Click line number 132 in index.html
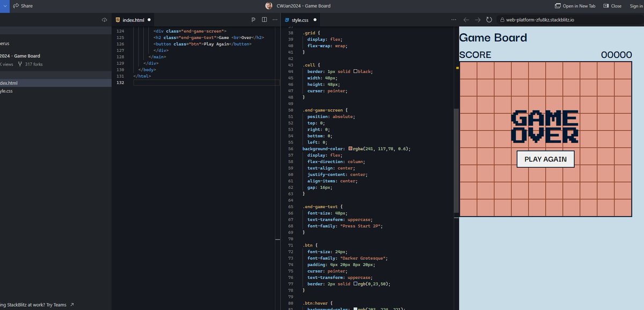The width and height of the screenshot is (644, 310). point(120,83)
